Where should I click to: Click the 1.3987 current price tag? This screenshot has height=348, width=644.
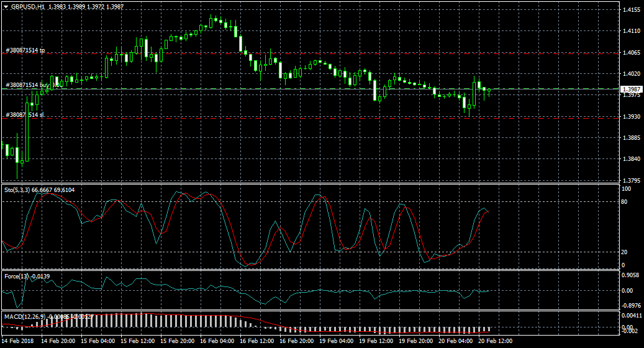(x=631, y=89)
